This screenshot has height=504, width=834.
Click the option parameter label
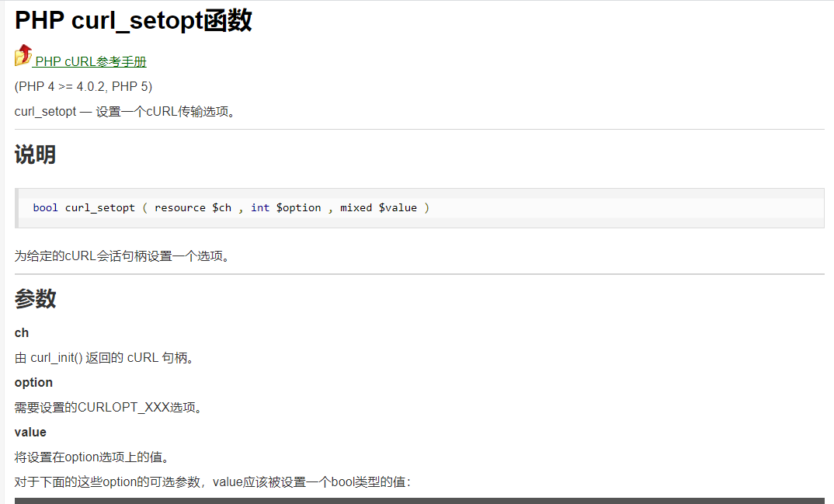[33, 382]
